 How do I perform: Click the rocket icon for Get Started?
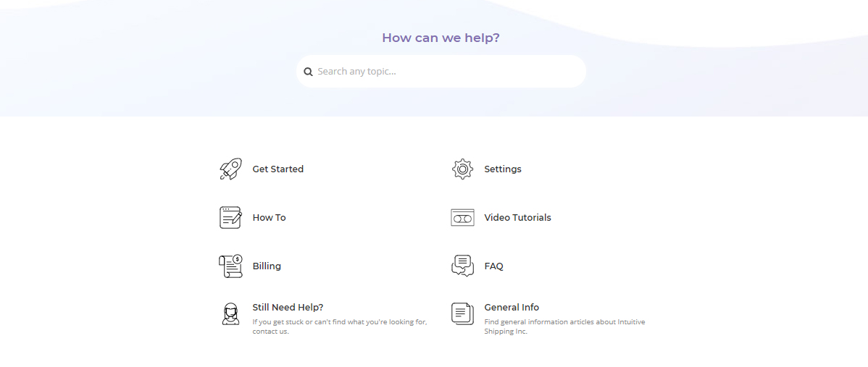(230, 169)
